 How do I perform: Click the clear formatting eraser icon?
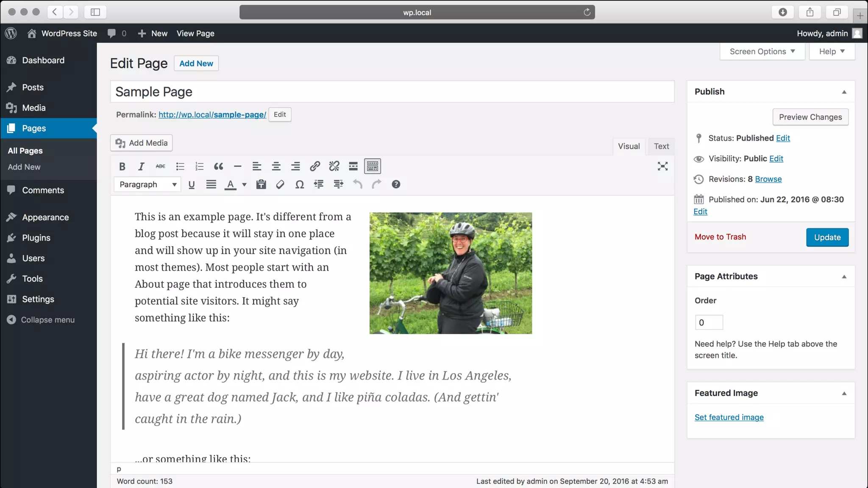pyautogui.click(x=280, y=184)
